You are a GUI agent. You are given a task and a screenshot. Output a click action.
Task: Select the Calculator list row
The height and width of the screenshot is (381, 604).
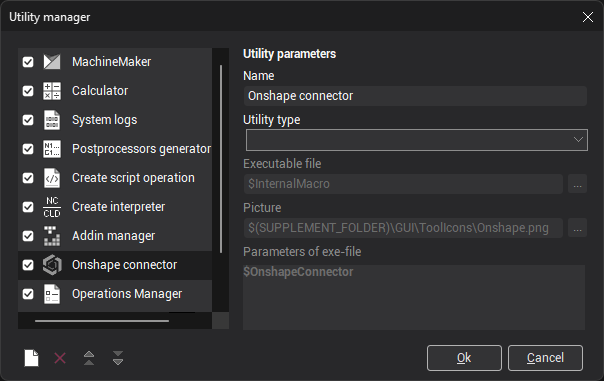115,91
